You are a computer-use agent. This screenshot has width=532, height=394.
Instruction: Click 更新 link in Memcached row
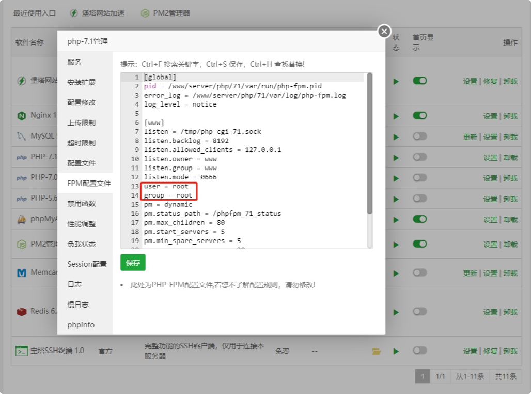(x=470, y=274)
